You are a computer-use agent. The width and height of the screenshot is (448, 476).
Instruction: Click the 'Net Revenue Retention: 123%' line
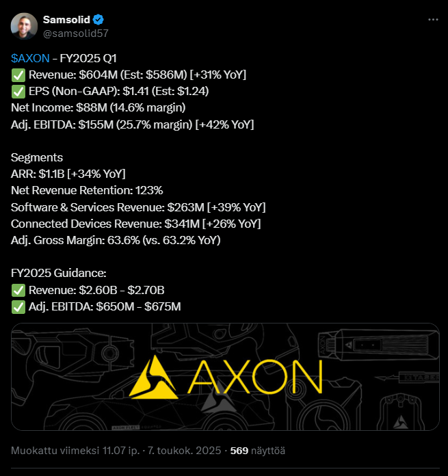click(87, 190)
